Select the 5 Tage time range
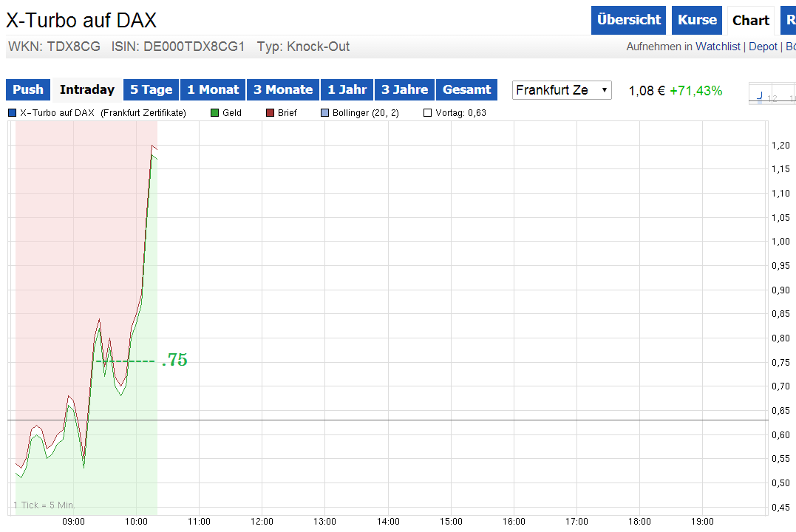Image resolution: width=796 pixels, height=532 pixels. point(151,89)
